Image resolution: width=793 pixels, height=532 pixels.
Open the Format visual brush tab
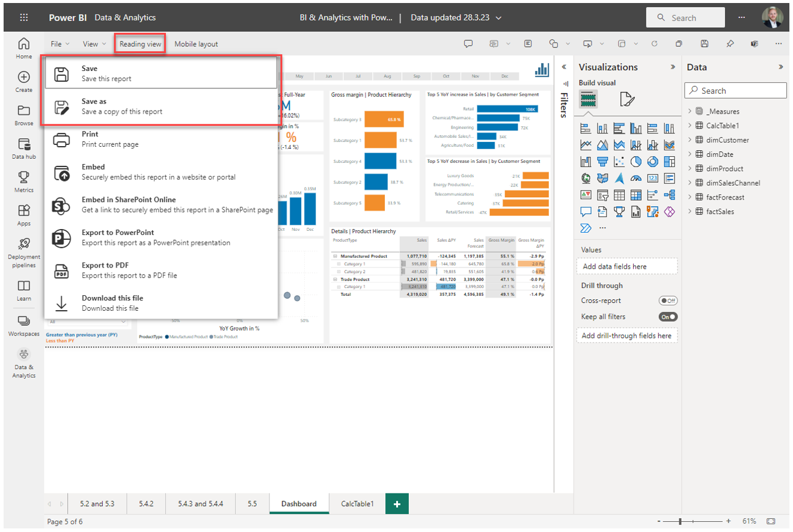coord(627,99)
